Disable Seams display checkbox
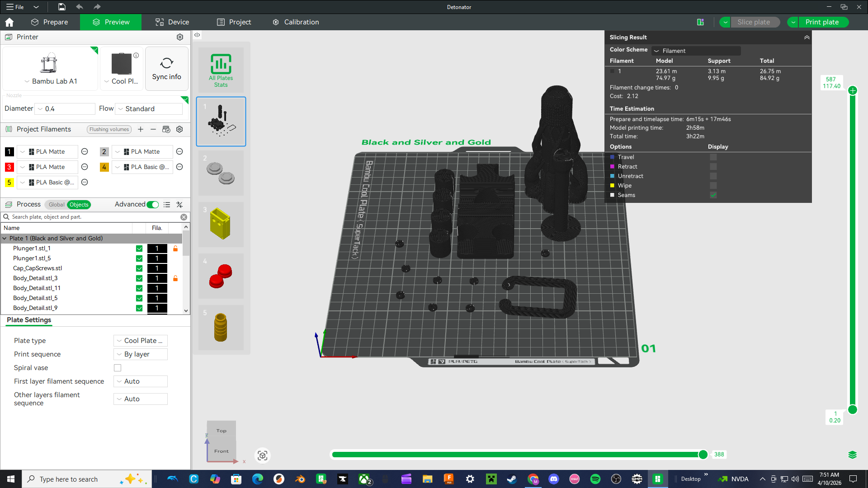 point(713,195)
